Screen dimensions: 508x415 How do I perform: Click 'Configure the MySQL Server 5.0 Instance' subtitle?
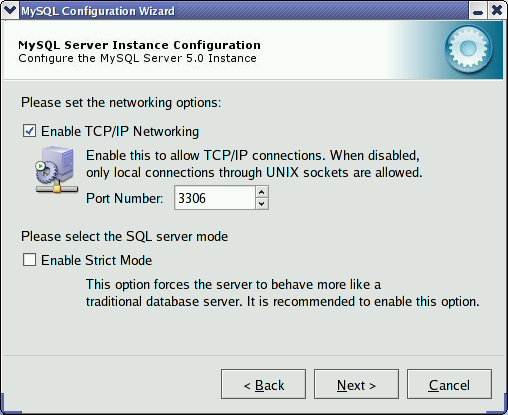(x=137, y=58)
